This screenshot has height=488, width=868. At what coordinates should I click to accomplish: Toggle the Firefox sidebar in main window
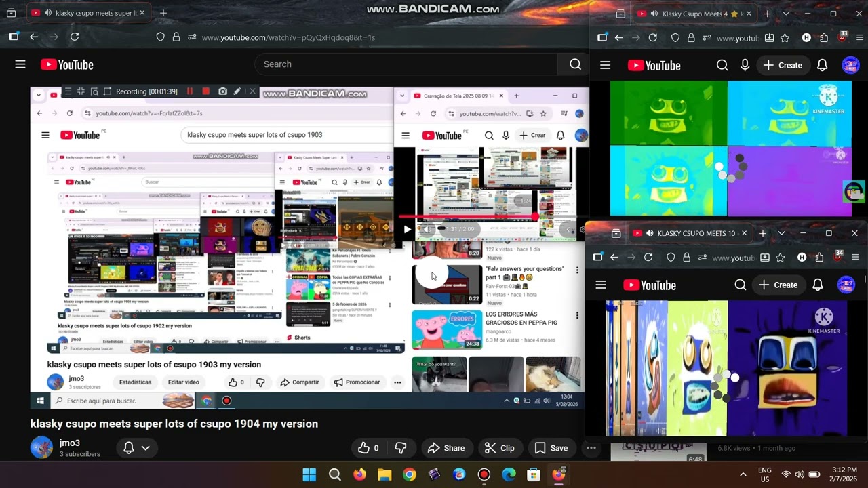14,37
